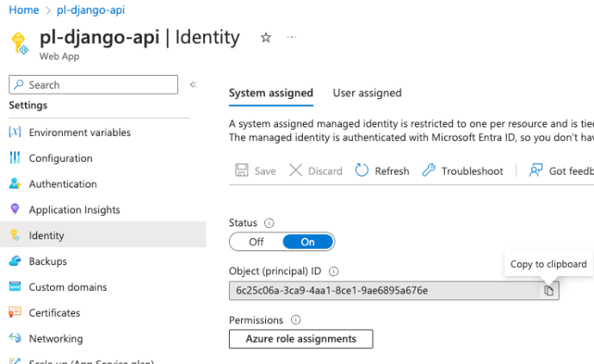Open Azure role assignments
Screen dimensions: 594x364
tap(300, 339)
